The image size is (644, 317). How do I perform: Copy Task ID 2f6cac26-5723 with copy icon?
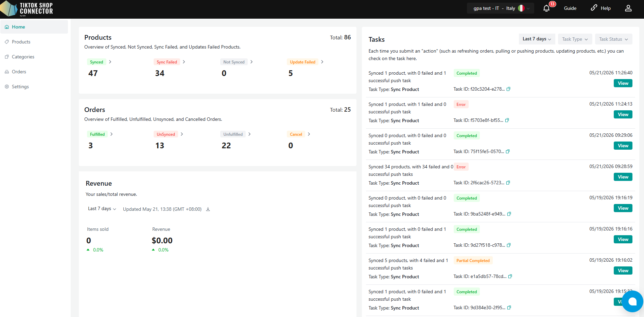[x=508, y=183]
